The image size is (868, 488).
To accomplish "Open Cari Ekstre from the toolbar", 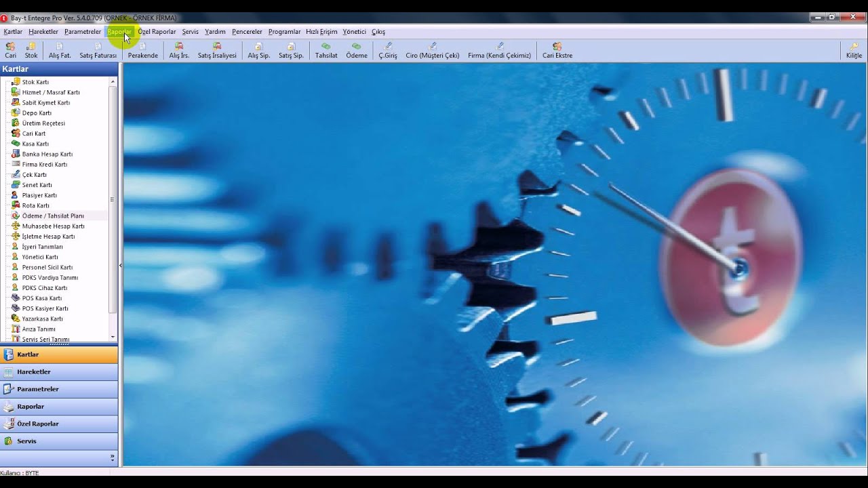I will point(557,51).
